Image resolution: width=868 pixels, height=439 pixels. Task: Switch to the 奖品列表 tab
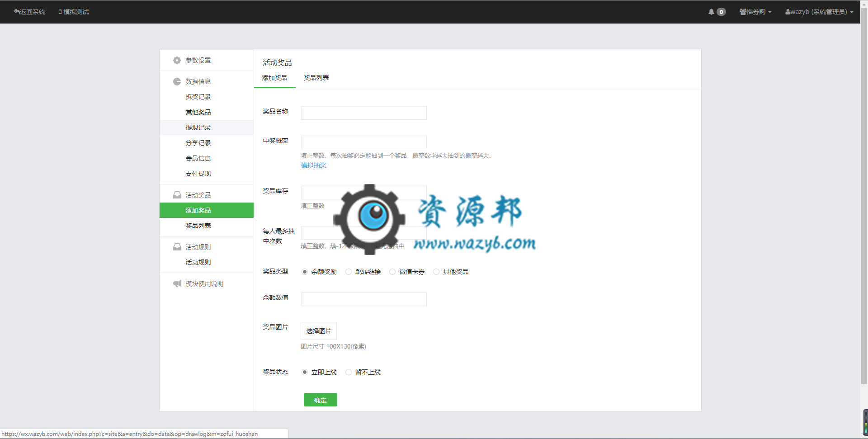pos(316,78)
